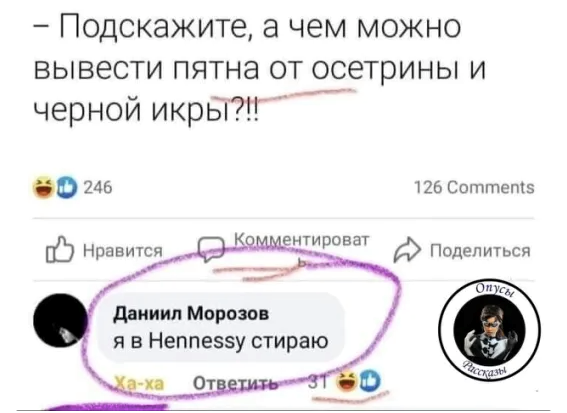Click the post text about осетрины

click(259, 68)
